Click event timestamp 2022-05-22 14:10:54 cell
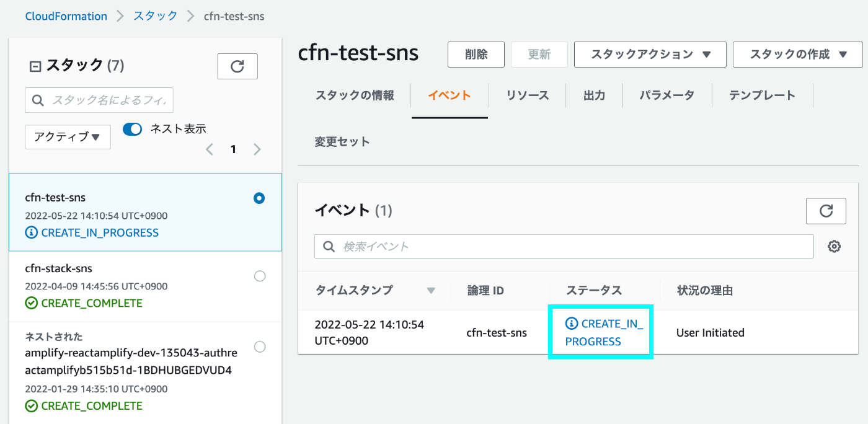Screen dimensions: 868x424 tap(370, 333)
